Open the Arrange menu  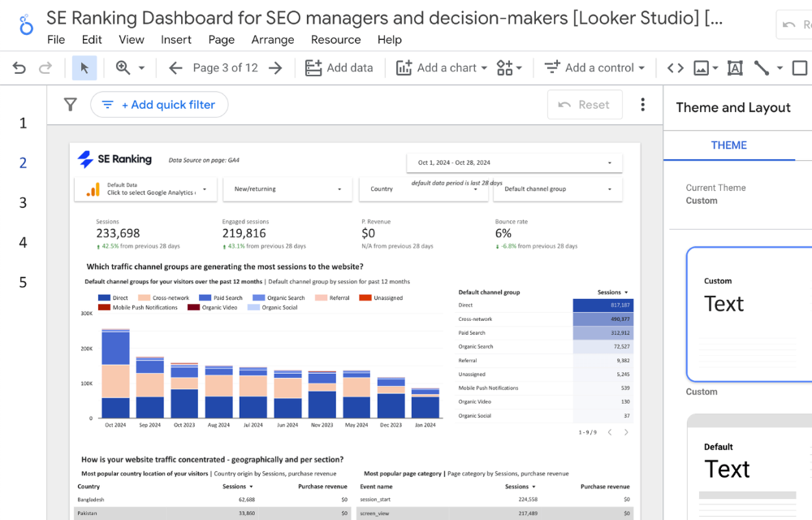(272, 40)
